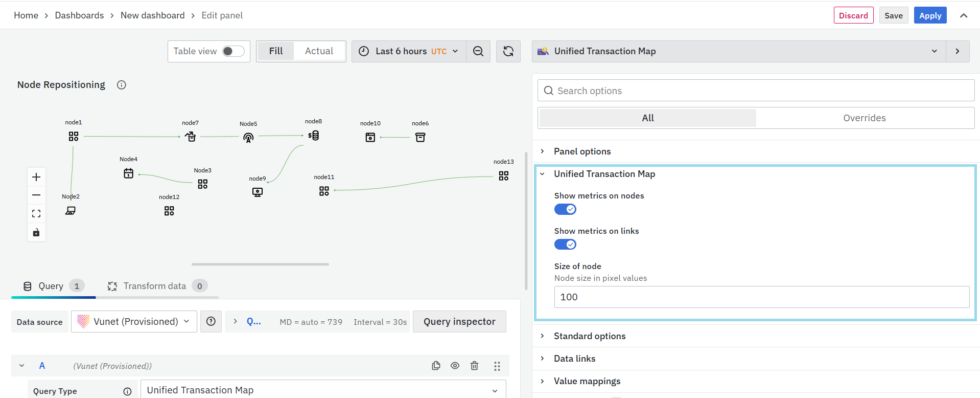Select the Overrides tab
Image resolution: width=980 pixels, height=398 pixels.
pos(864,118)
